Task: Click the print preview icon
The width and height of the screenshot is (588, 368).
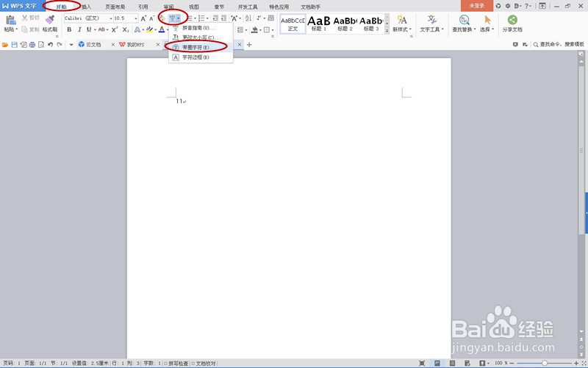Action: 41,45
